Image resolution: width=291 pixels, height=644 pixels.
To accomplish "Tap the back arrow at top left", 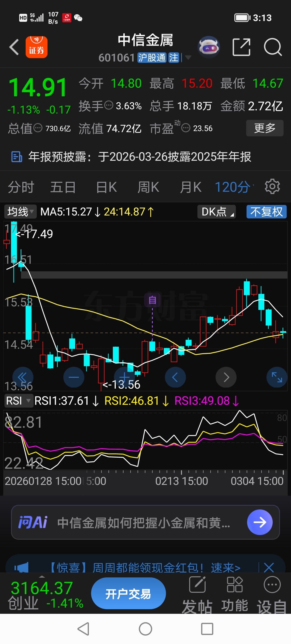I will click(14, 47).
